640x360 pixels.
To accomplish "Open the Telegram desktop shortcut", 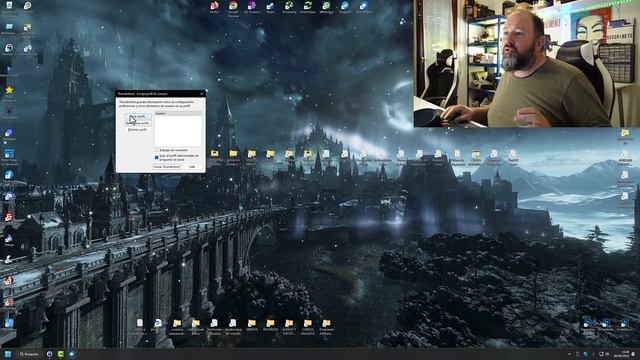I will click(x=345, y=7).
